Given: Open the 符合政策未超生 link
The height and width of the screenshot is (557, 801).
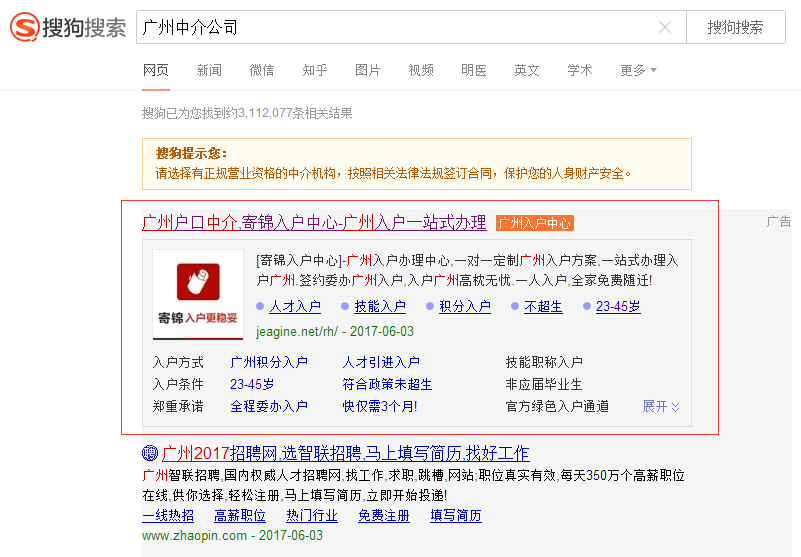Looking at the screenshot, I should 387,384.
